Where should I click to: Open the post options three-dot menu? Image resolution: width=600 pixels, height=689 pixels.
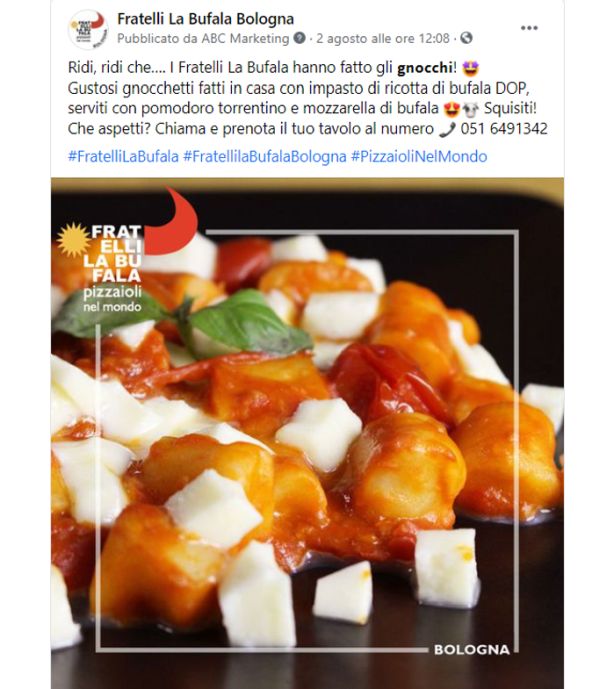(x=529, y=28)
